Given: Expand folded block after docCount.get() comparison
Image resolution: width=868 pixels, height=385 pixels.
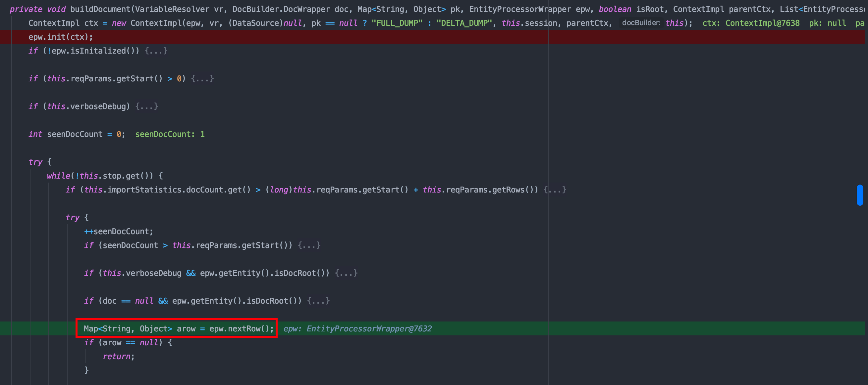Looking at the screenshot, I should tap(555, 190).
